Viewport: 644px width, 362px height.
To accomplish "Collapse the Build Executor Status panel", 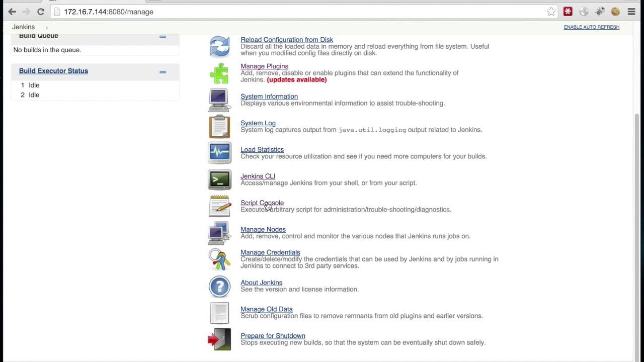I will (x=163, y=72).
